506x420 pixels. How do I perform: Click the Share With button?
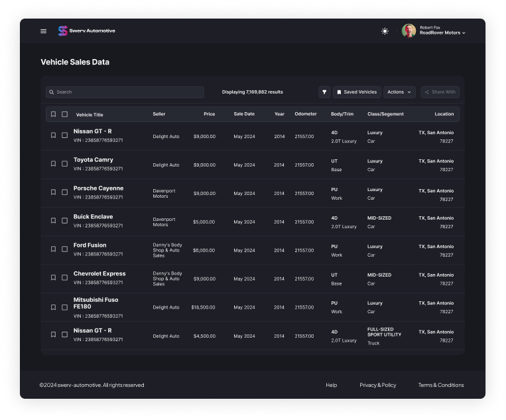pyautogui.click(x=440, y=92)
